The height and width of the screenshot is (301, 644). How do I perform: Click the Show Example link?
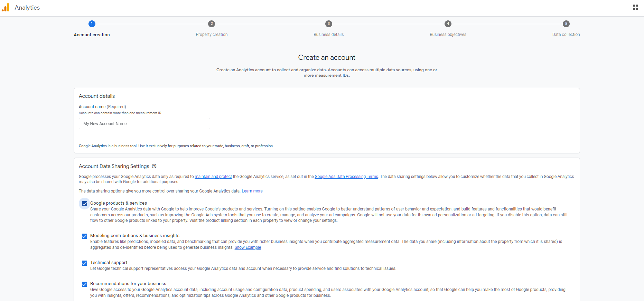click(248, 247)
